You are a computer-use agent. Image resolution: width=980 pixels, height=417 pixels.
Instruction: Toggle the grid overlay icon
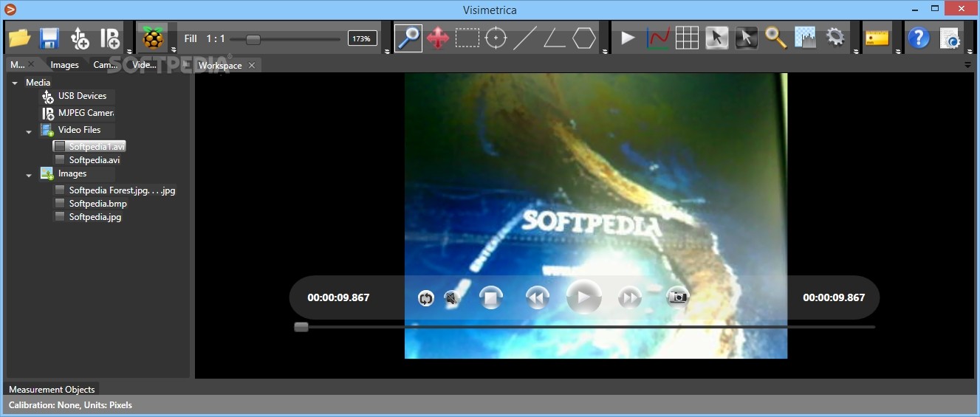point(687,38)
